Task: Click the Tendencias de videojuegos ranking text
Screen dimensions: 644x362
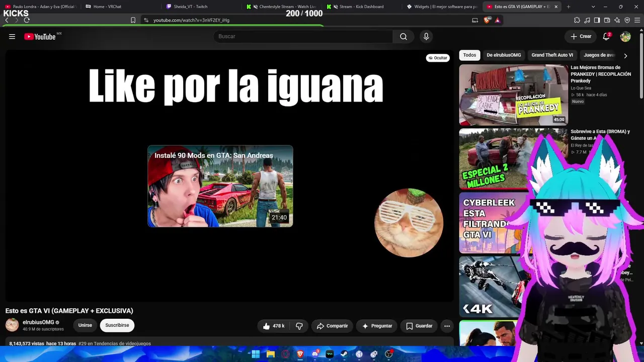Action: [115, 344]
